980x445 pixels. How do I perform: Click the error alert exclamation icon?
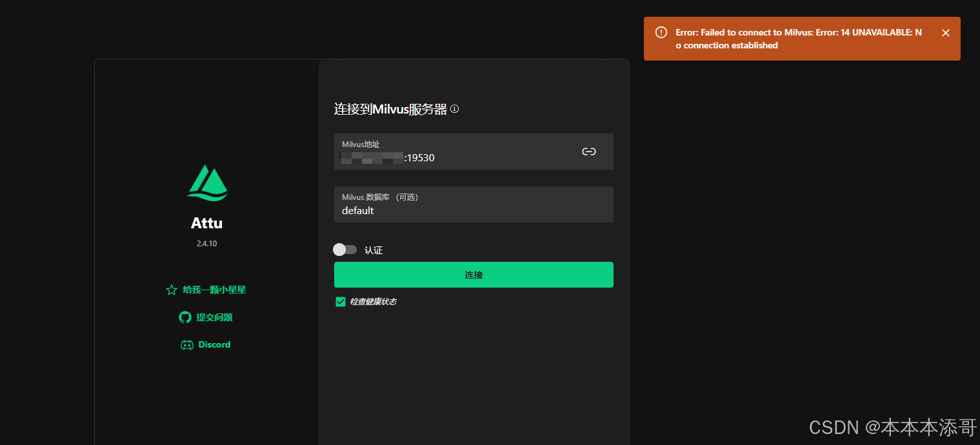click(661, 32)
